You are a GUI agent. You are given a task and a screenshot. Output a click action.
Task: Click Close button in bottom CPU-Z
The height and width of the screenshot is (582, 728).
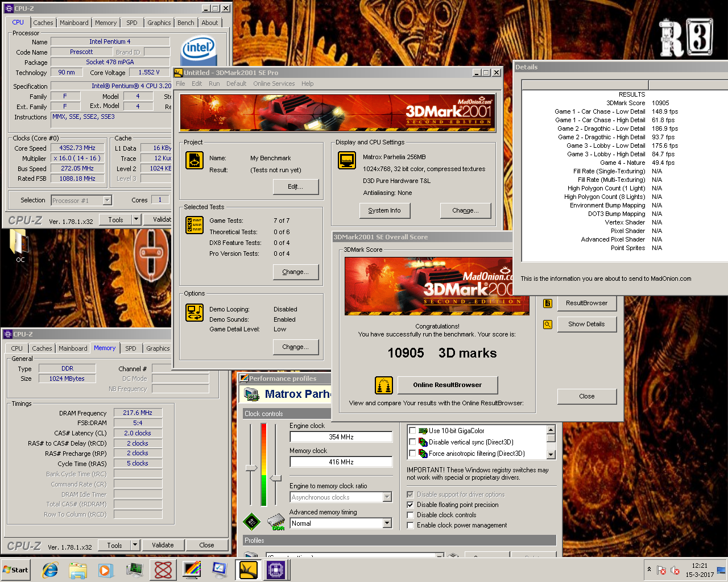pos(206,545)
